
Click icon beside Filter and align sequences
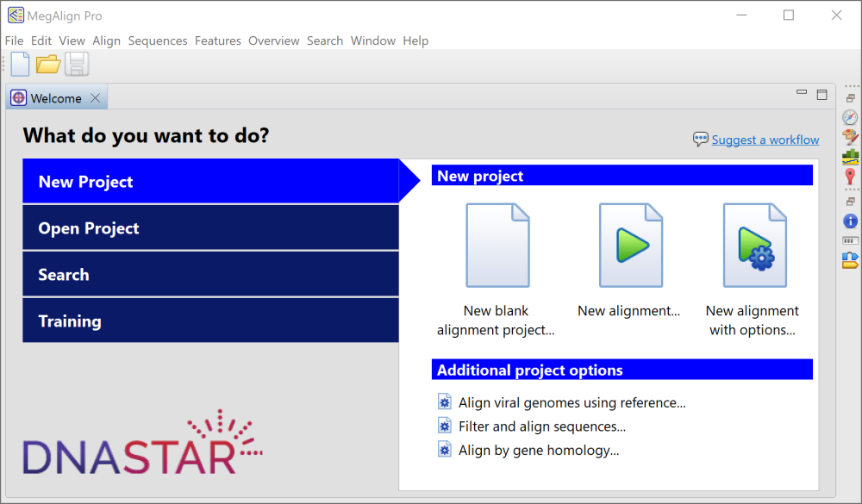[445, 426]
